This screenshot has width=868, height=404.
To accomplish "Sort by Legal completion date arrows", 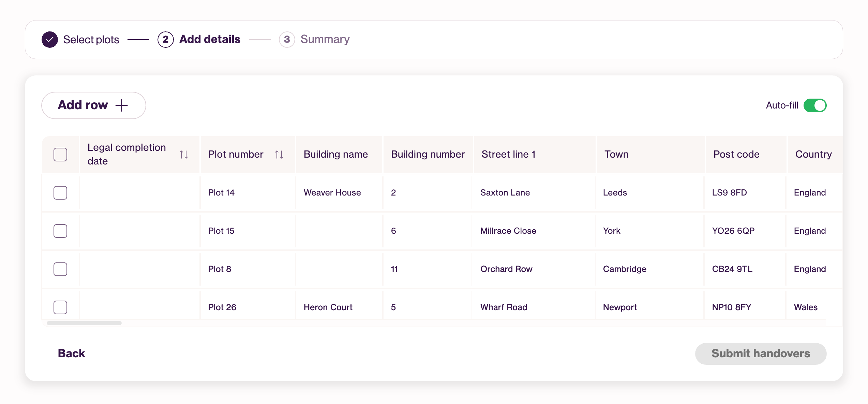I will pos(184,155).
